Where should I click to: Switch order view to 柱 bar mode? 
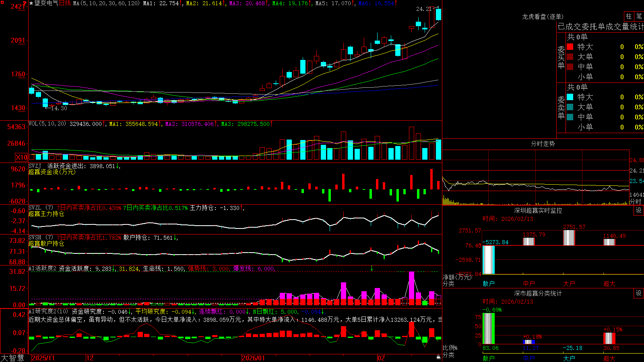(628, 16)
